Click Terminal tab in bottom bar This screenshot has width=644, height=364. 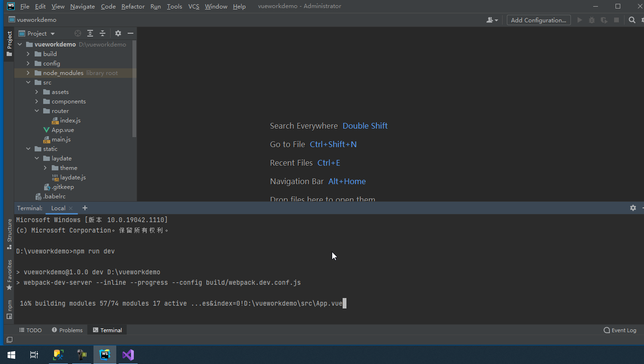107,330
